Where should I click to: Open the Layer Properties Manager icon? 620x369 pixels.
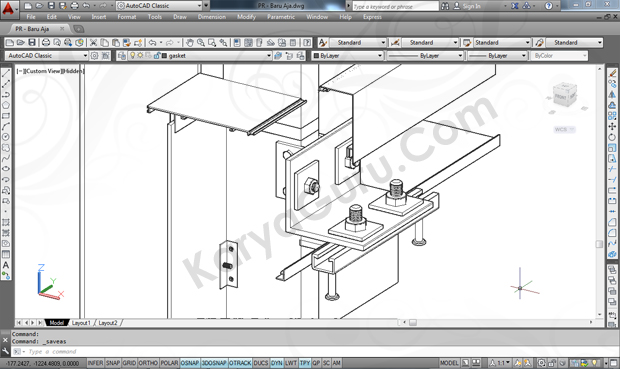(122, 56)
